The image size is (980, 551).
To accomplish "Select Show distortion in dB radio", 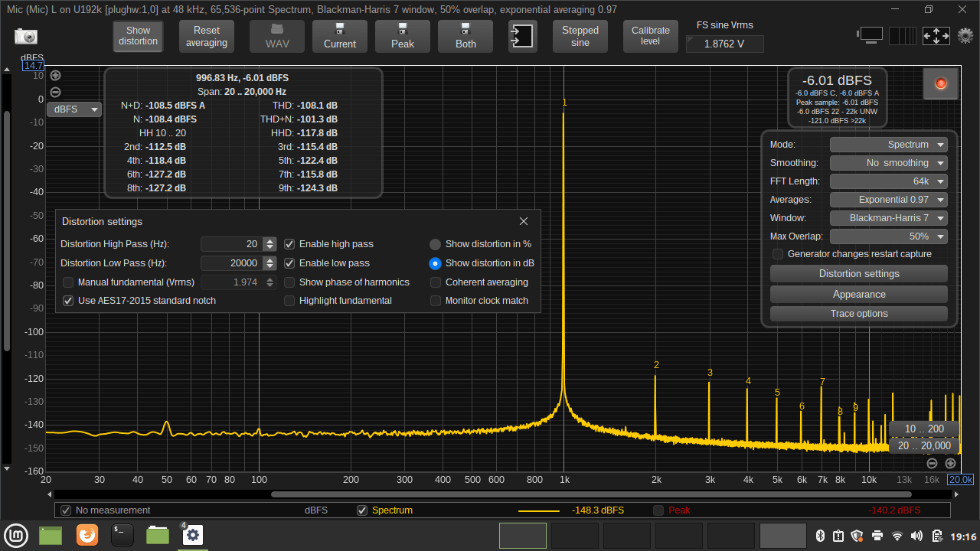I will tap(435, 263).
